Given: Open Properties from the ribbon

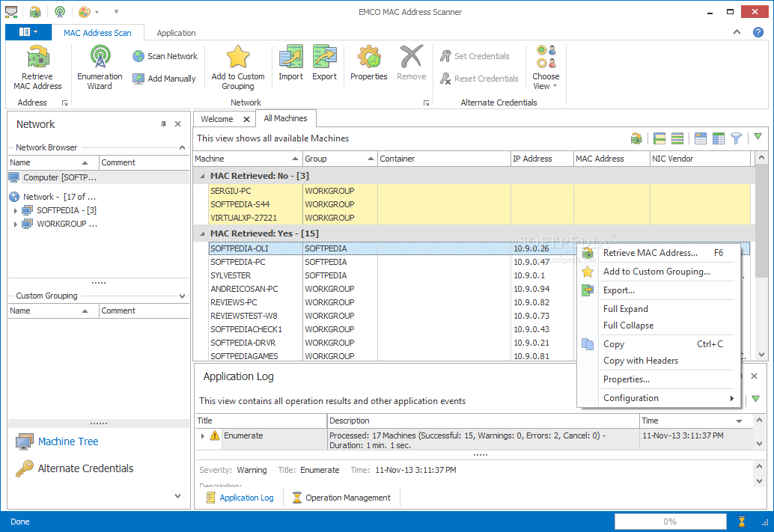Looking at the screenshot, I should (x=369, y=63).
